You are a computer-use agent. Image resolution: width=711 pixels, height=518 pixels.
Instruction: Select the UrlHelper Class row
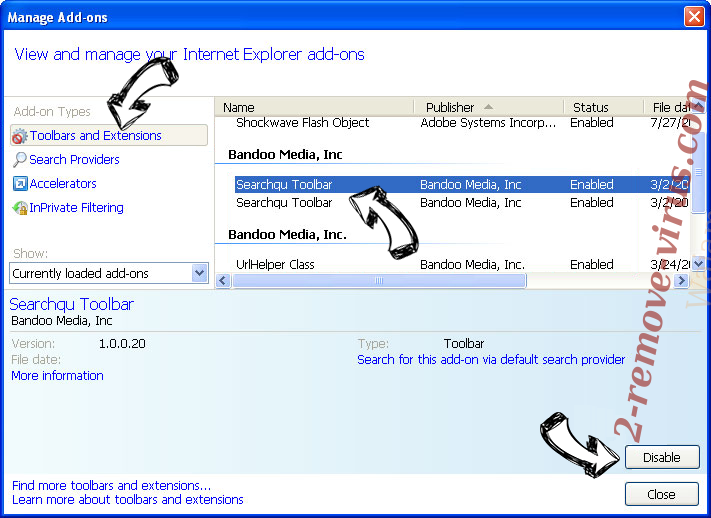462,264
